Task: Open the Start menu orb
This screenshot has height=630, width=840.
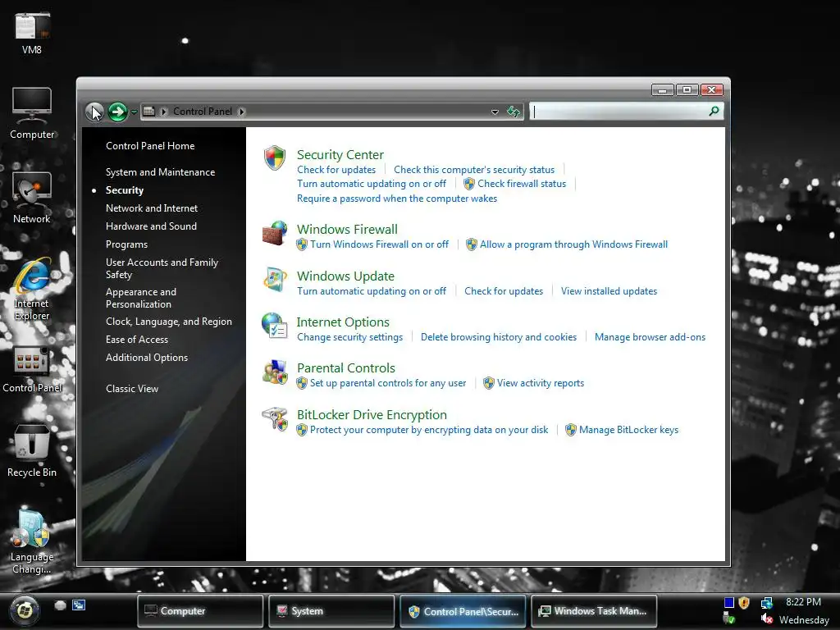Action: pos(24,610)
